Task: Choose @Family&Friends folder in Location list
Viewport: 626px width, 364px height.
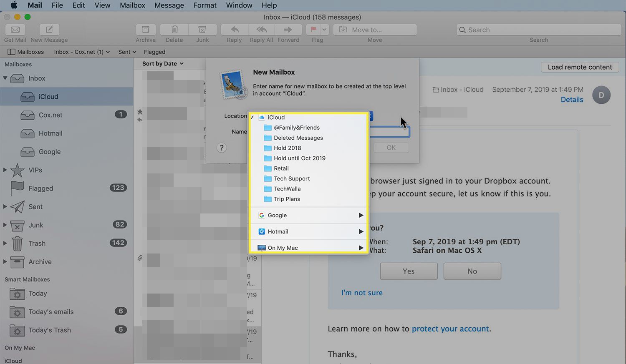Action: point(308,128)
